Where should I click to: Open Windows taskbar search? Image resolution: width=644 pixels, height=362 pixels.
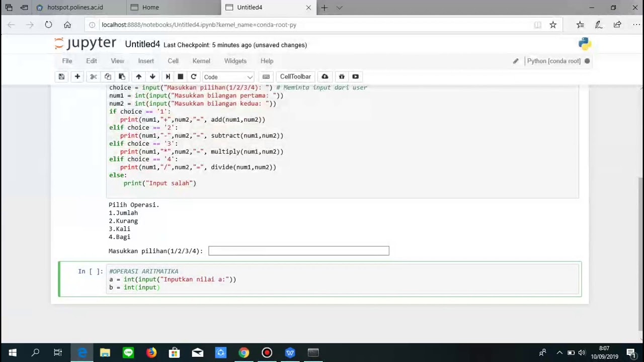coord(35,352)
